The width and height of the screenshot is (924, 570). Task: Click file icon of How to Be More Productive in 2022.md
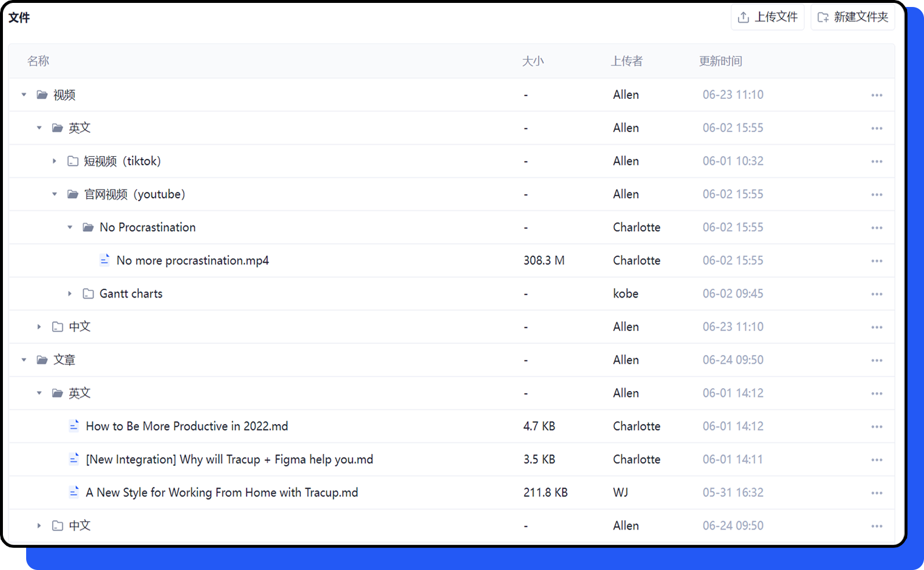click(74, 426)
